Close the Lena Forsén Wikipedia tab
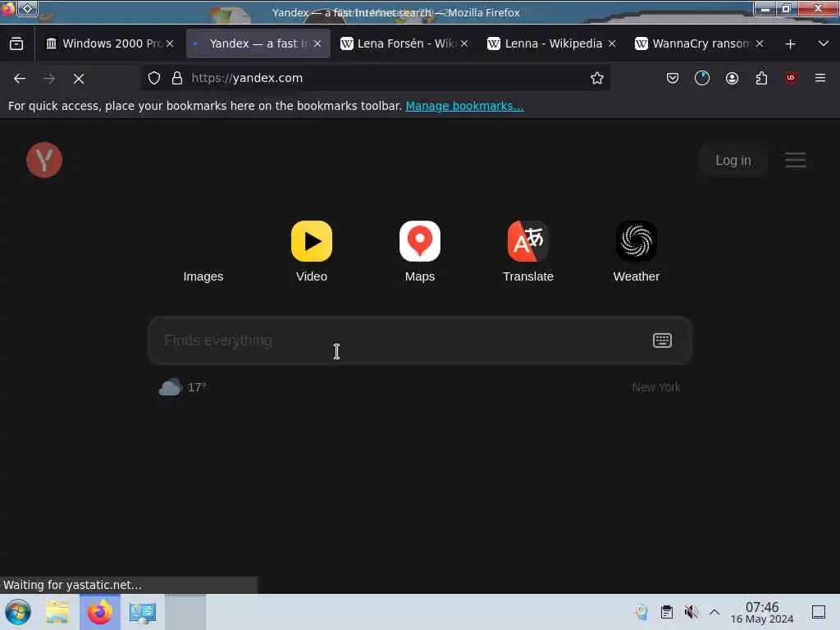840x630 pixels. click(464, 44)
